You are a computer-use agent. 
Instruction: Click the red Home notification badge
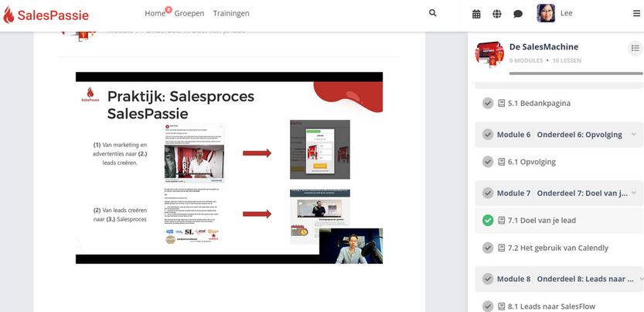click(169, 9)
